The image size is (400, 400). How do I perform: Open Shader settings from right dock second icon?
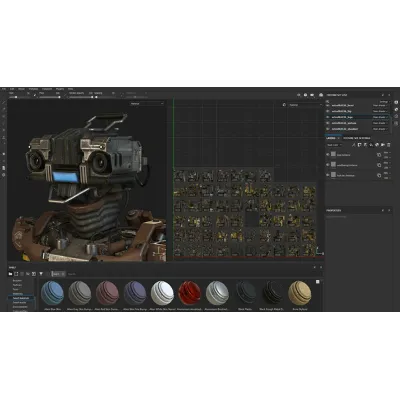pos(396,109)
